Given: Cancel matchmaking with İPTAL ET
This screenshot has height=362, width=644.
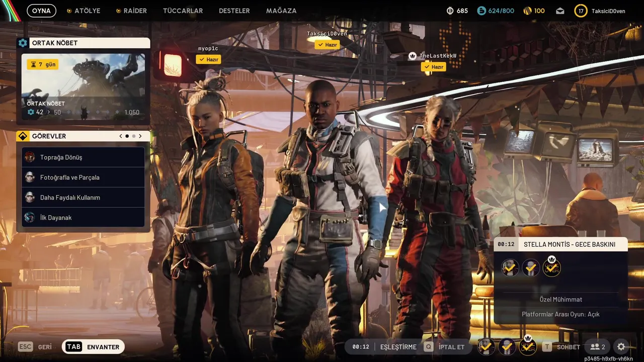Looking at the screenshot, I should tap(445, 347).
